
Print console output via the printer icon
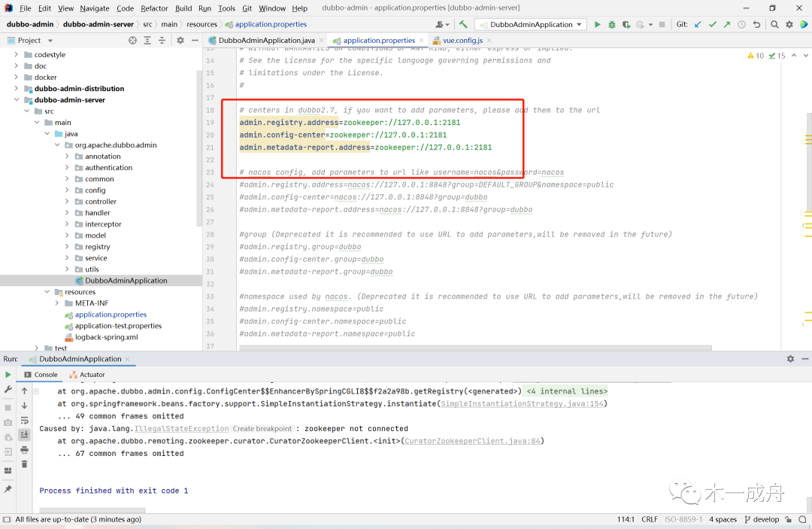[24, 450]
